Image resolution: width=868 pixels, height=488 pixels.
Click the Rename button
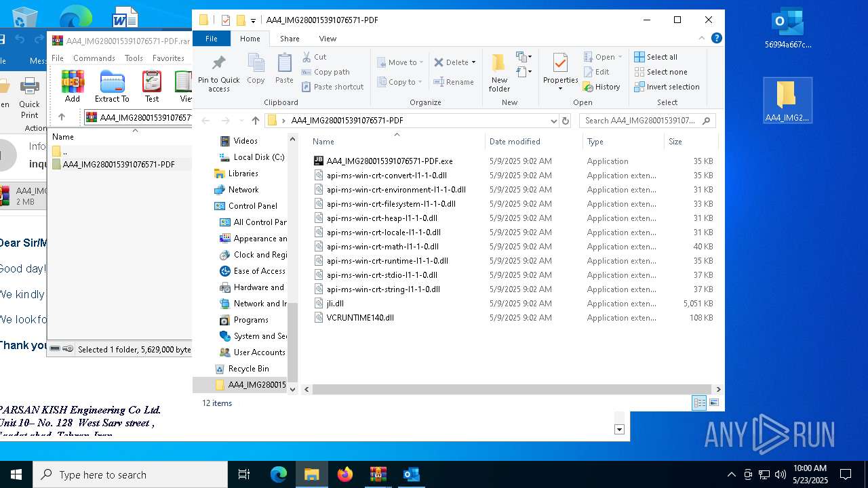pos(454,82)
